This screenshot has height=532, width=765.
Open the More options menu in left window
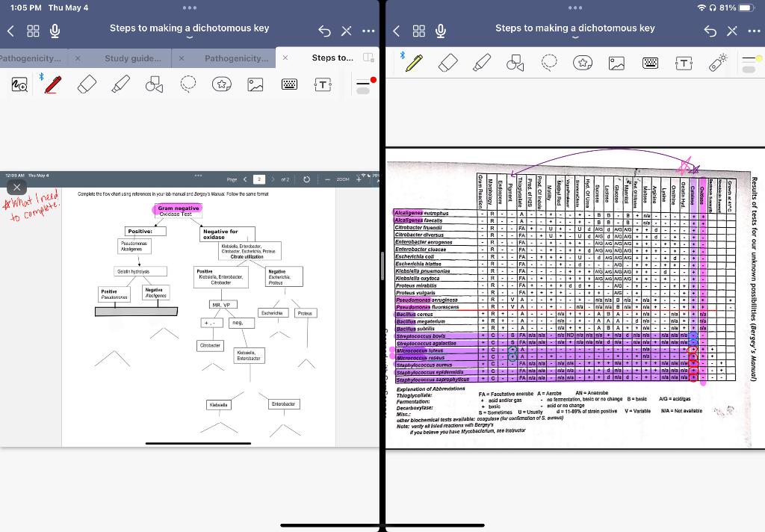tap(368, 31)
